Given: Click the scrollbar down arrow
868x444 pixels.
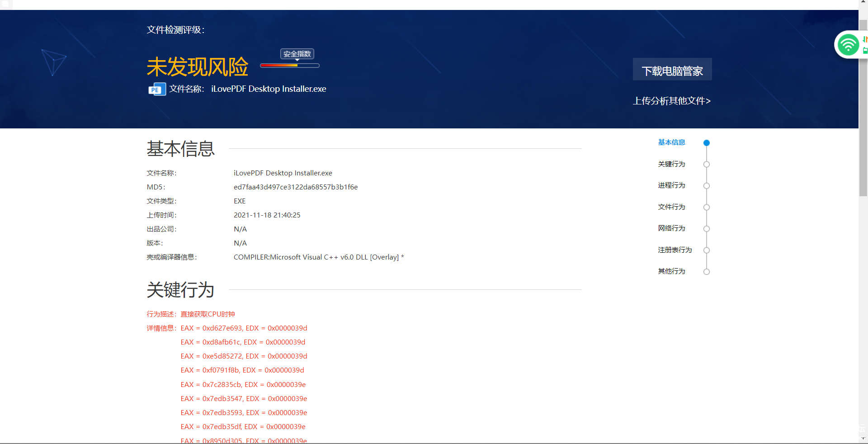Looking at the screenshot, I should [863, 439].
